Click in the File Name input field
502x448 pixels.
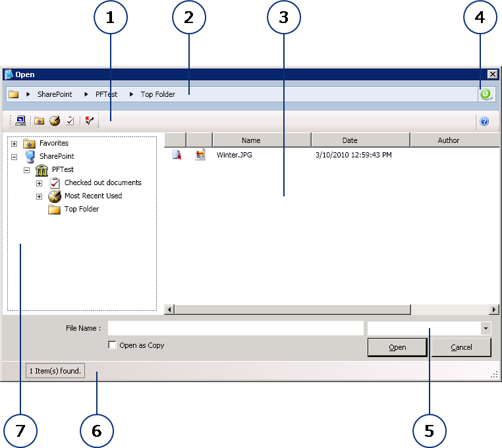point(236,328)
